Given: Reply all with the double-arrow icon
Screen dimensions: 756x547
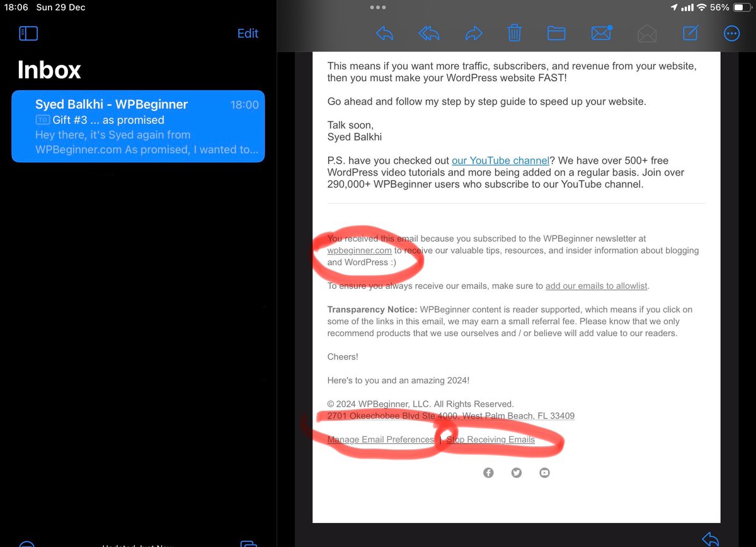Looking at the screenshot, I should (428, 33).
